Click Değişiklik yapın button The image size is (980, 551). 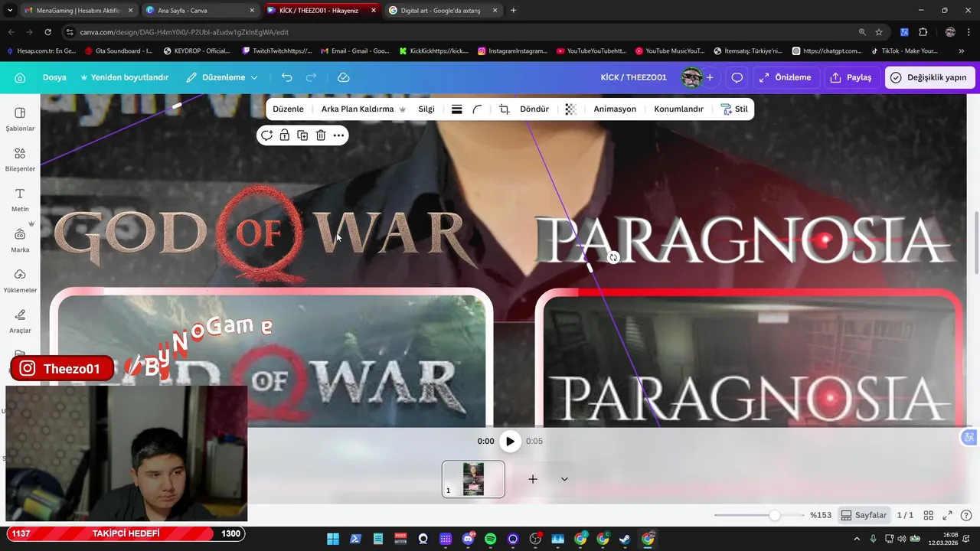929,77
